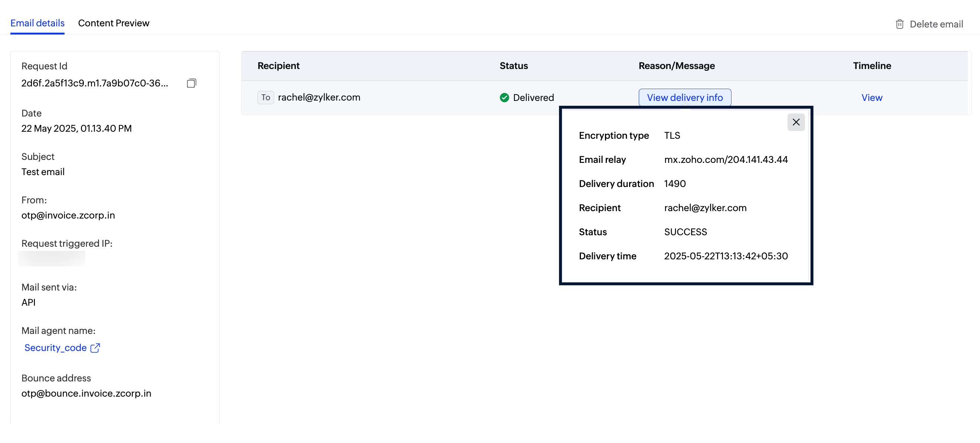Image resolution: width=980 pixels, height=443 pixels.
Task: Open external link icon next to Security_code
Action: coord(95,348)
